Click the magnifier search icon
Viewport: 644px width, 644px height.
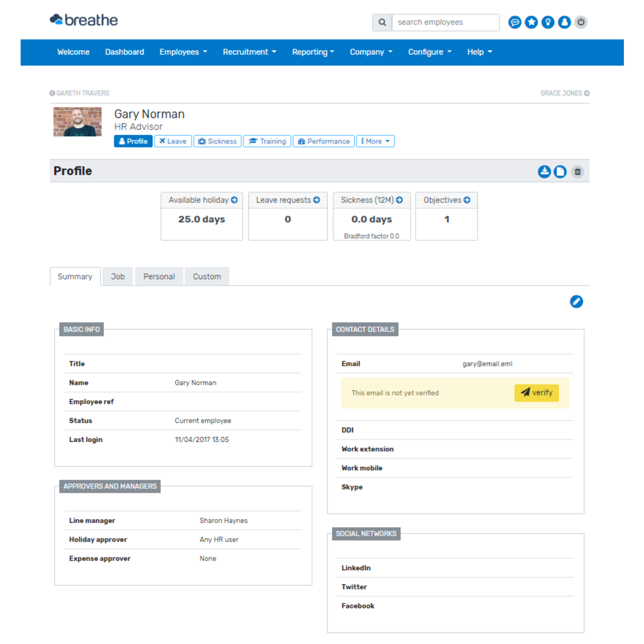point(382,22)
